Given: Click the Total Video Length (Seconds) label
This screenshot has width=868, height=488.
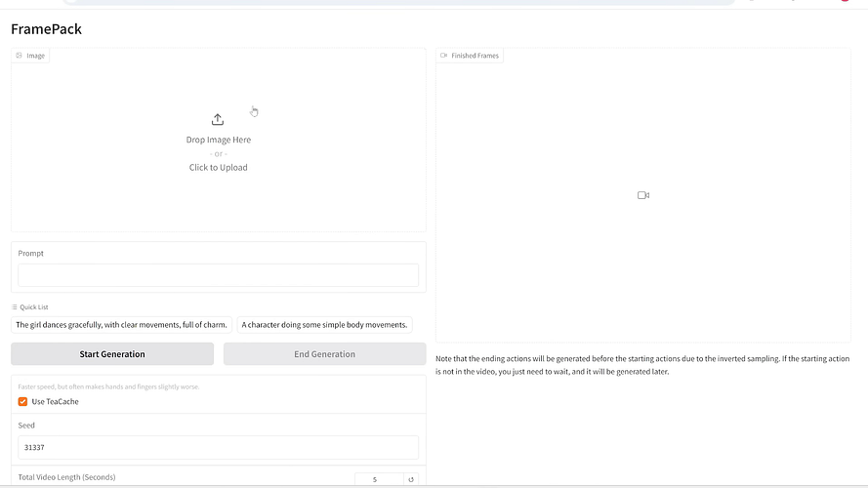Looking at the screenshot, I should click(66, 477).
